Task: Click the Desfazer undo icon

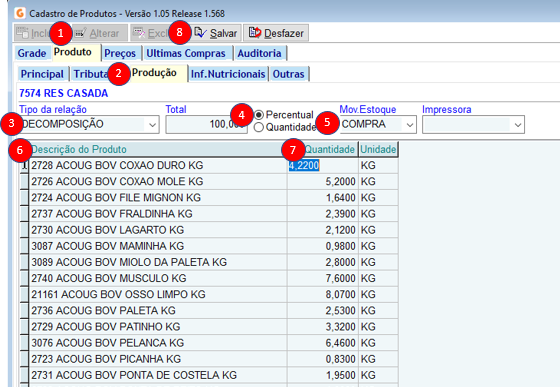Action: pos(255,32)
